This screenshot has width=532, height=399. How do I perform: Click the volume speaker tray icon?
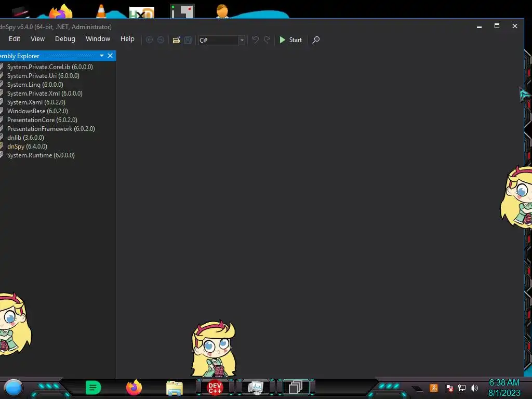pos(474,388)
